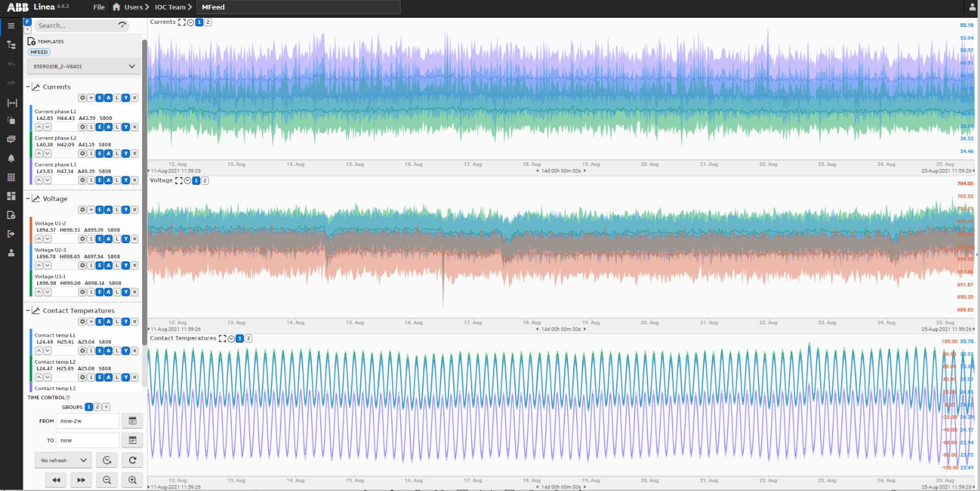Click the MFEED template tag

[39, 52]
